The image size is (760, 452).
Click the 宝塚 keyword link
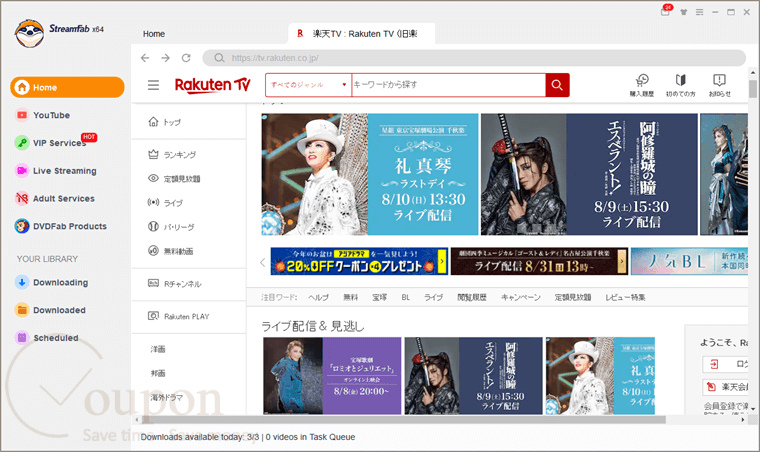point(380,297)
